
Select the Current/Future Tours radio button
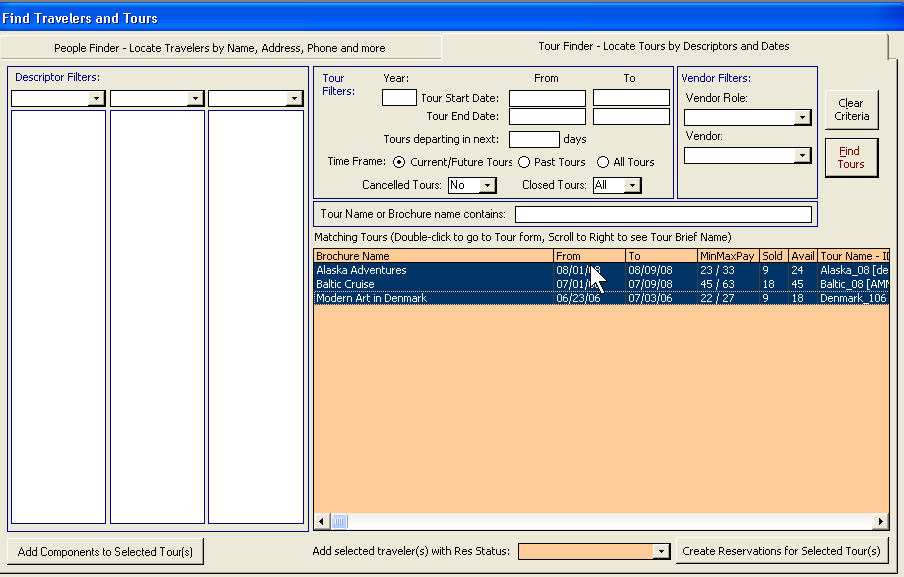[400, 162]
